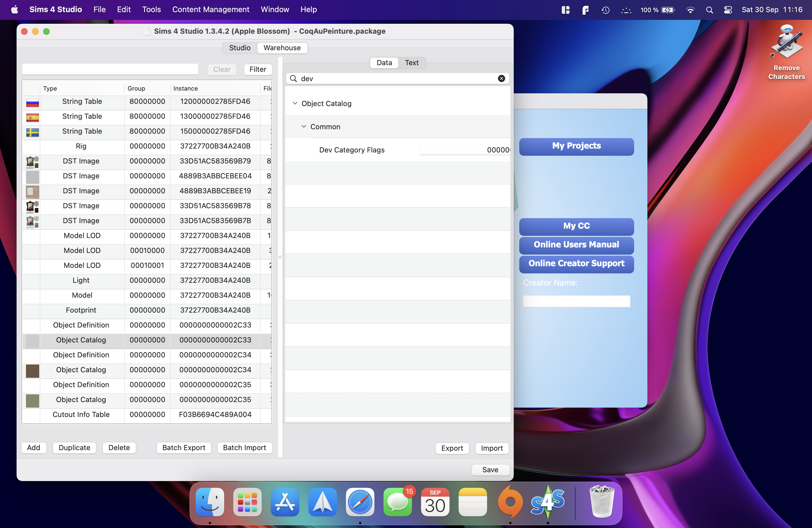812x528 pixels.
Task: Select the first DST Image thumbnail
Action: (32, 162)
